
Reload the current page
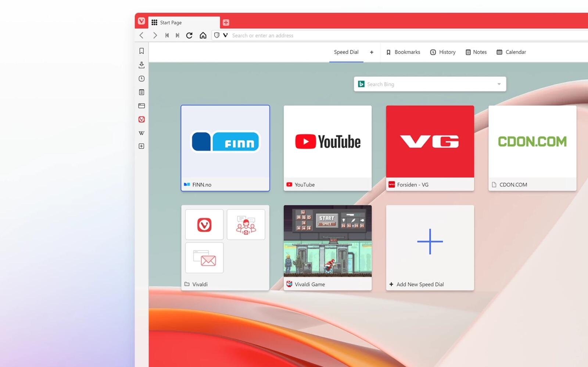[x=189, y=35]
